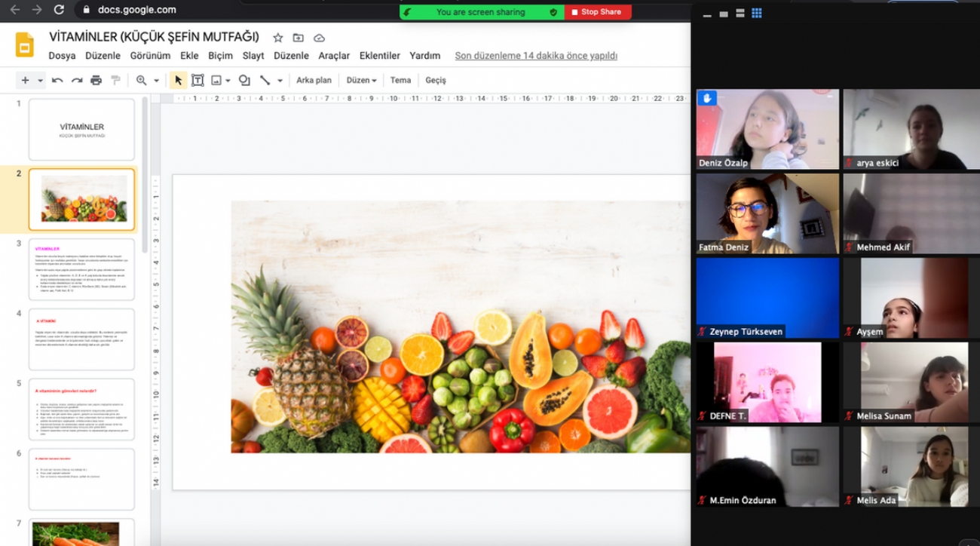Click the VİTAMİNLER (KÜÇÜK ŞEFİN MUTFAĞI) document title

pos(155,37)
